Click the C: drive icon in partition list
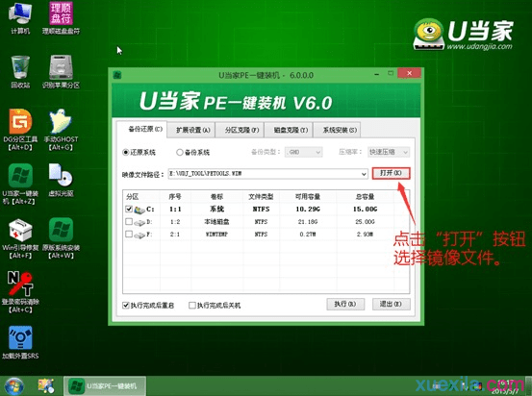The height and width of the screenshot is (396, 532). [139, 210]
